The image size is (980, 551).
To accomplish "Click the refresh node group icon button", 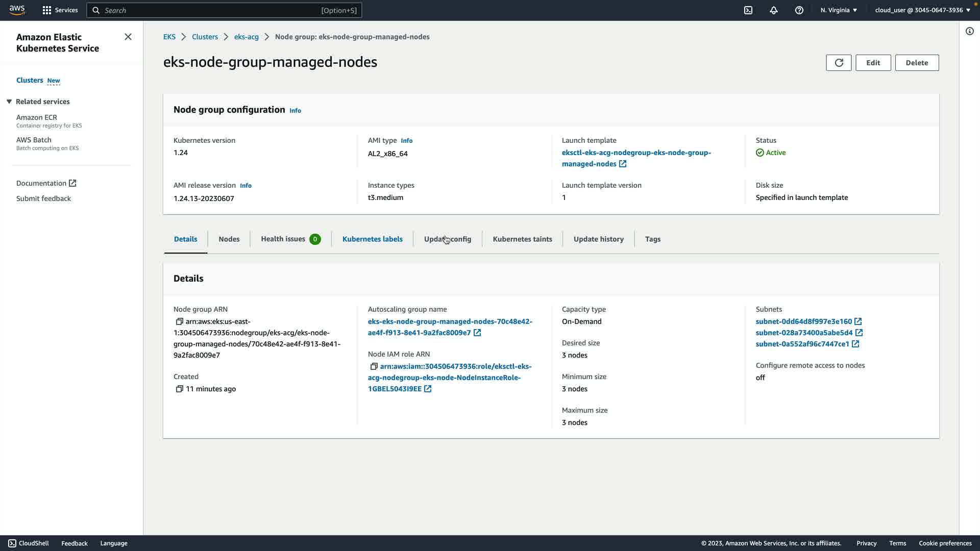I will click(x=839, y=63).
